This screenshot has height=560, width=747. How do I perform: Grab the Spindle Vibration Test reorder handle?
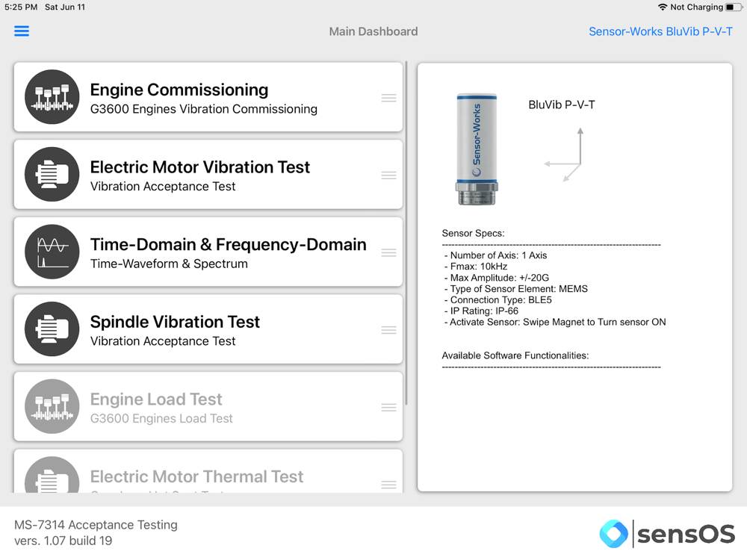point(388,330)
